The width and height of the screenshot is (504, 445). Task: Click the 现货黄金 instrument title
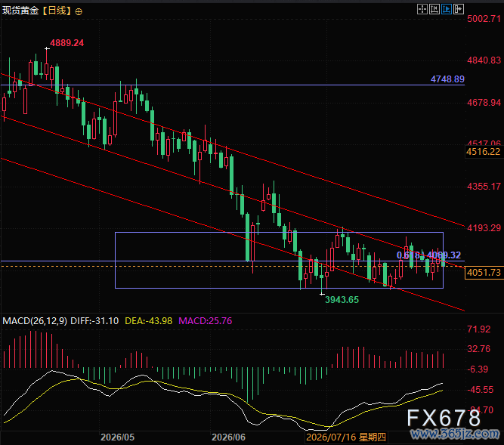click(x=20, y=11)
